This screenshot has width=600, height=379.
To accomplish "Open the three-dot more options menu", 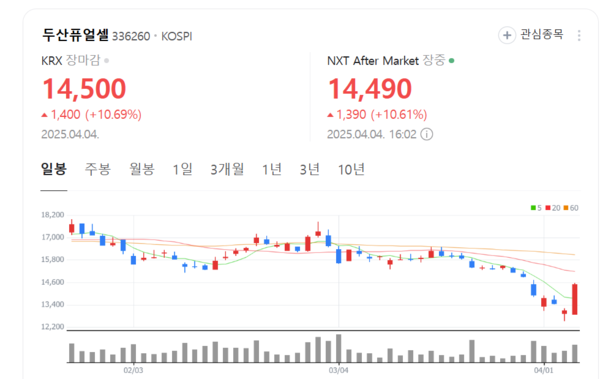I will tap(579, 36).
